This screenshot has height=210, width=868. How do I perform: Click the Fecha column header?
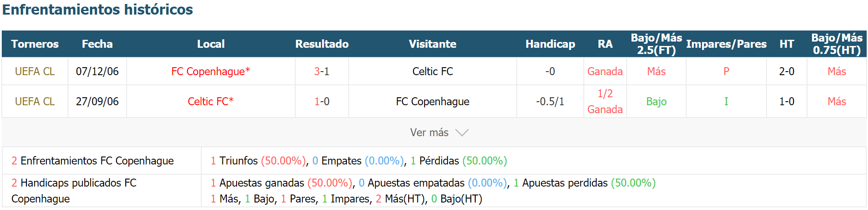97,44
